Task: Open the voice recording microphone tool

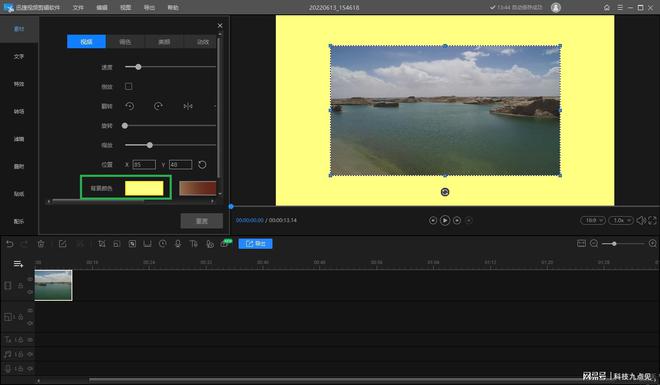Action: click(178, 244)
